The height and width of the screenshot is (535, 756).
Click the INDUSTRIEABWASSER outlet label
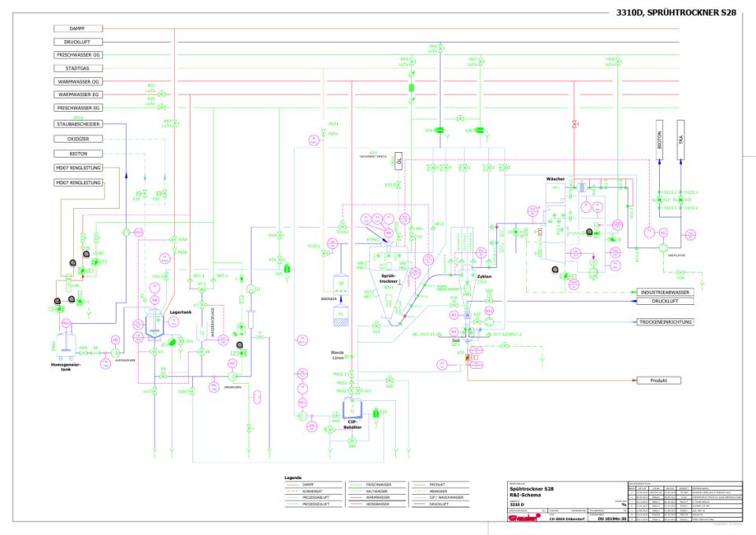point(664,292)
